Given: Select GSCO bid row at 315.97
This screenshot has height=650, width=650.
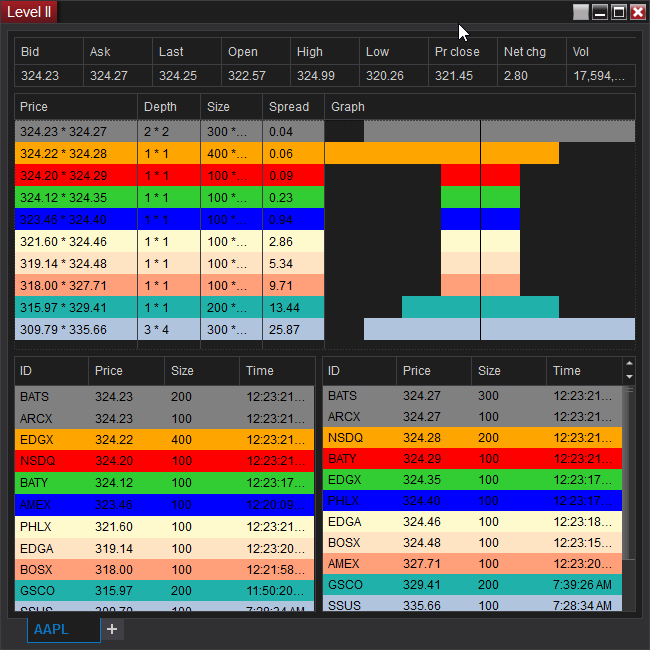Looking at the screenshot, I should (165, 591).
